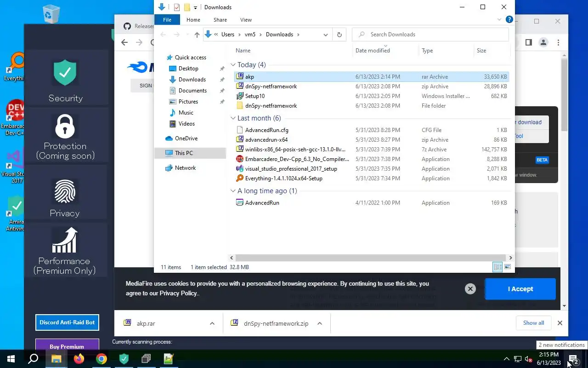The height and width of the screenshot is (368, 588).
Task: Click Show all downloads in Chrome
Action: 533,323
